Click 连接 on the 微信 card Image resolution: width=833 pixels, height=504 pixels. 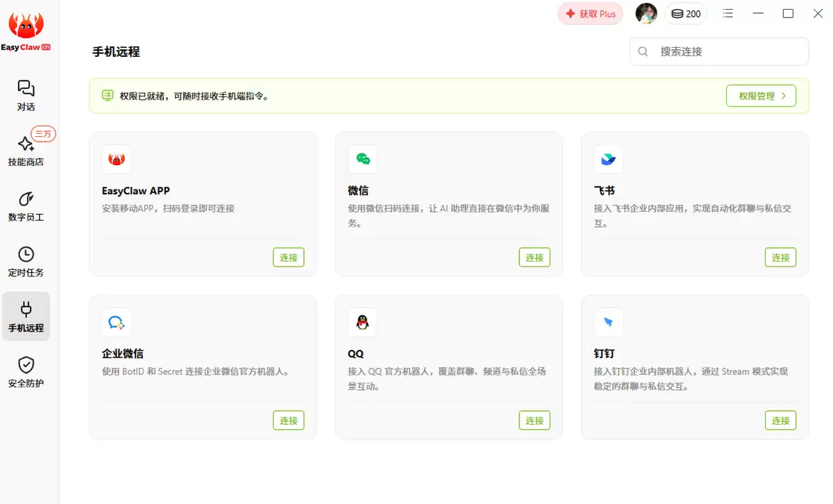[535, 257]
